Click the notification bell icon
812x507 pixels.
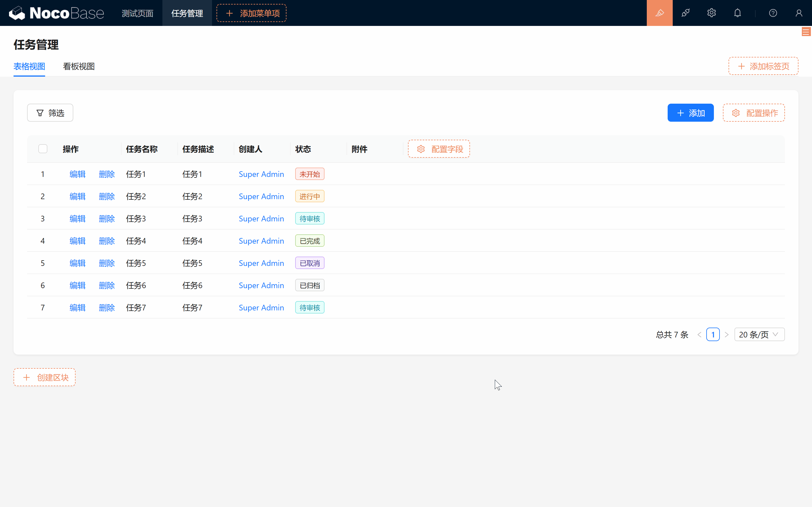pos(738,13)
